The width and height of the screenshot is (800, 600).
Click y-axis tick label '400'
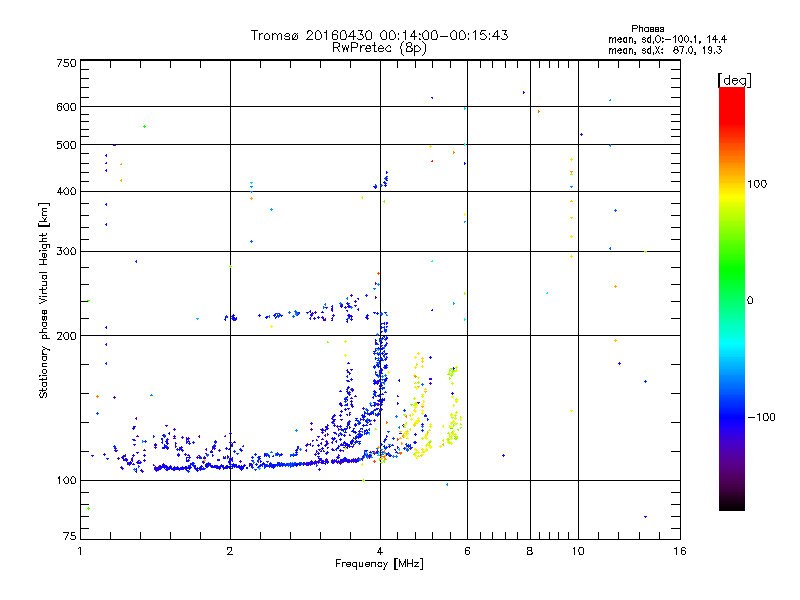[x=66, y=192]
